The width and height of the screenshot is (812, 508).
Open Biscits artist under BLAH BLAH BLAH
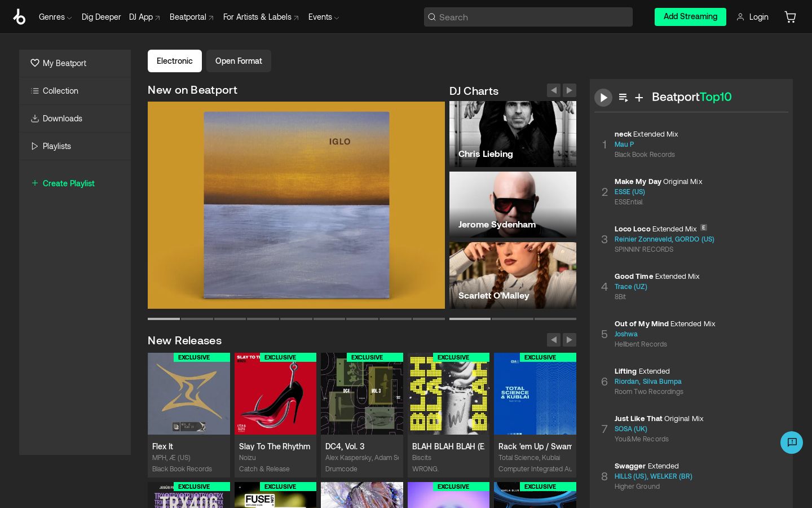click(422, 458)
